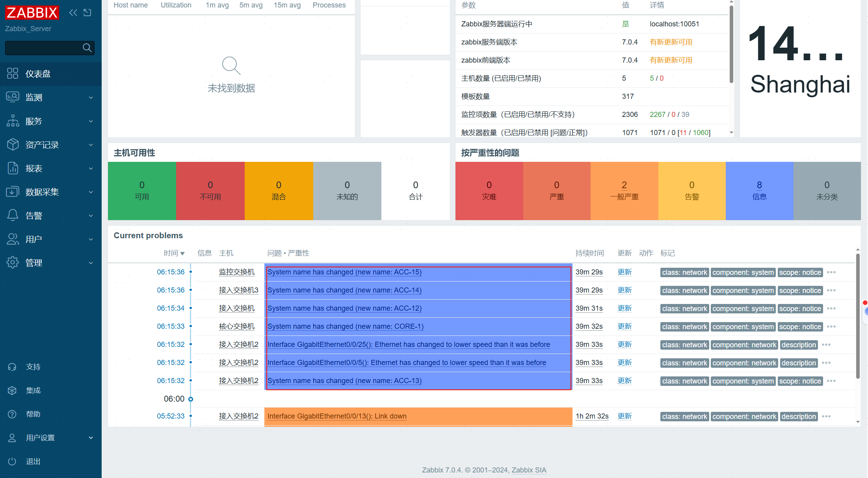Open GigabitEthernet0/0/25 lower speed problem

(409, 345)
